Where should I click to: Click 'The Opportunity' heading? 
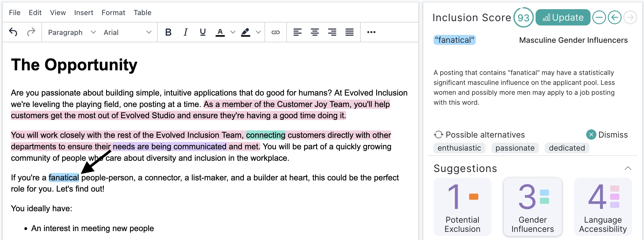[x=74, y=64]
